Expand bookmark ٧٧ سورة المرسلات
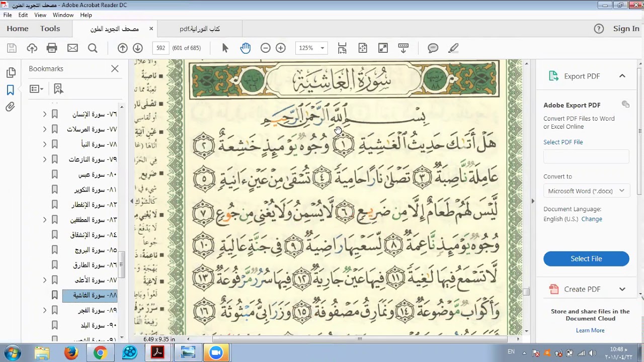The image size is (644, 362). 45,129
